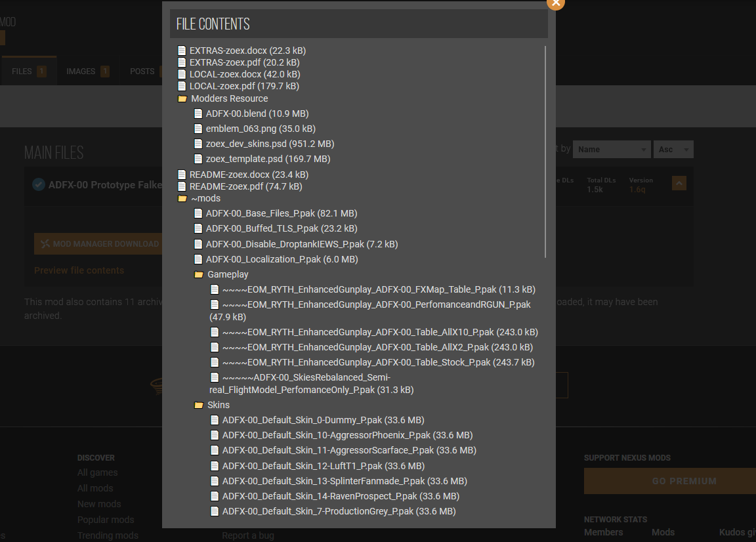This screenshot has width=756, height=542.
Task: Select the SkiesRebalanced_Semi-real_FlightModel file name
Action: [x=312, y=383]
